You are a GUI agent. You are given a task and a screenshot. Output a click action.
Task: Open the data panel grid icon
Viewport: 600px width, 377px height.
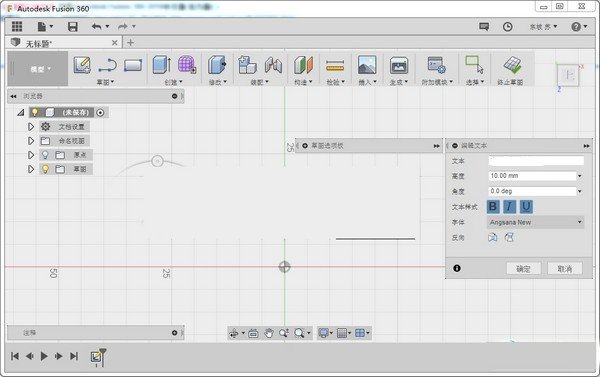(17, 26)
